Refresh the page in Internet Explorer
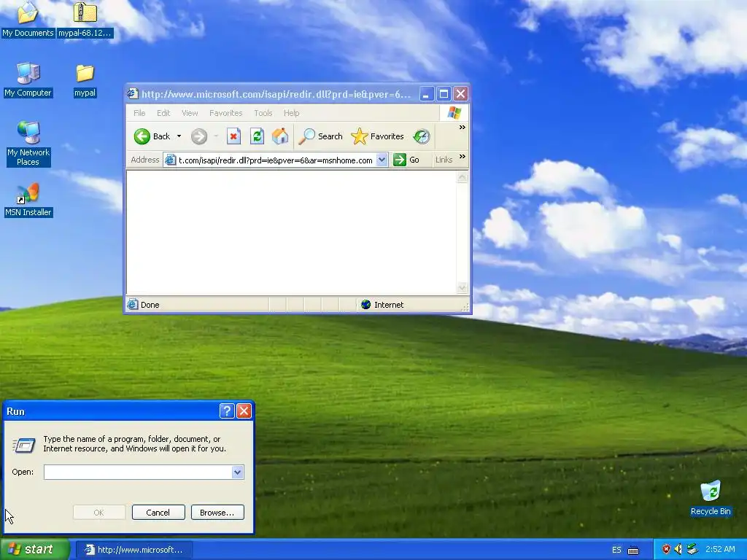Viewport: 747px width, 560px height. click(257, 136)
